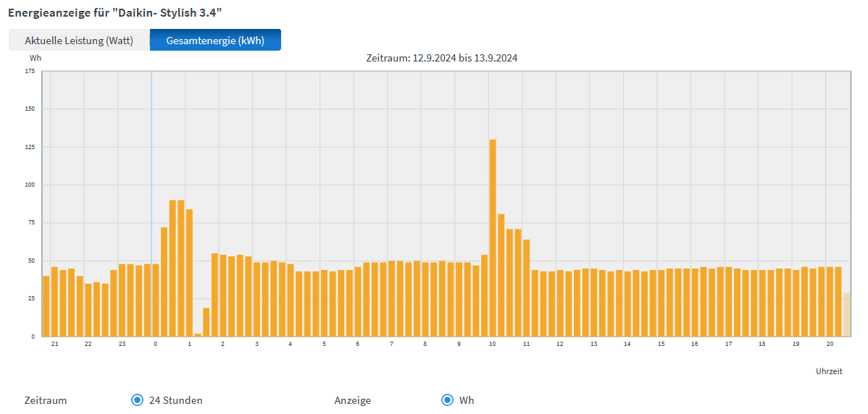The height and width of the screenshot is (414, 868).
Task: Click the 175 value on the y-axis
Action: 30,71
